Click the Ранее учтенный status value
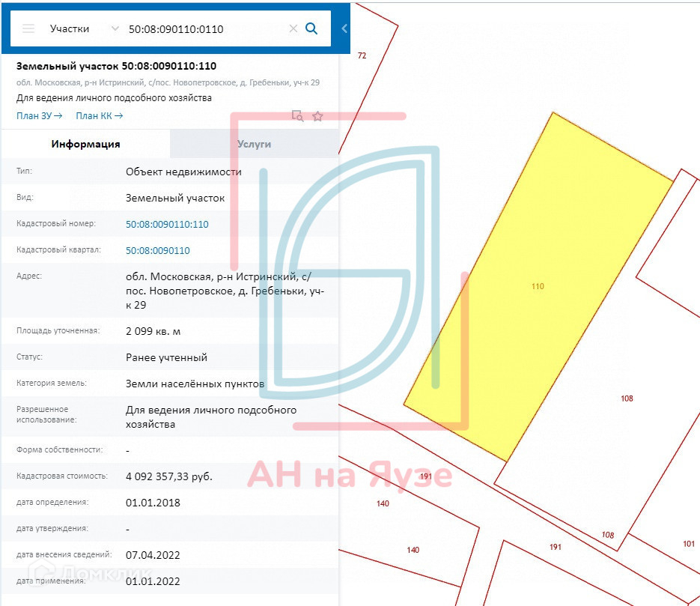 [x=166, y=357]
